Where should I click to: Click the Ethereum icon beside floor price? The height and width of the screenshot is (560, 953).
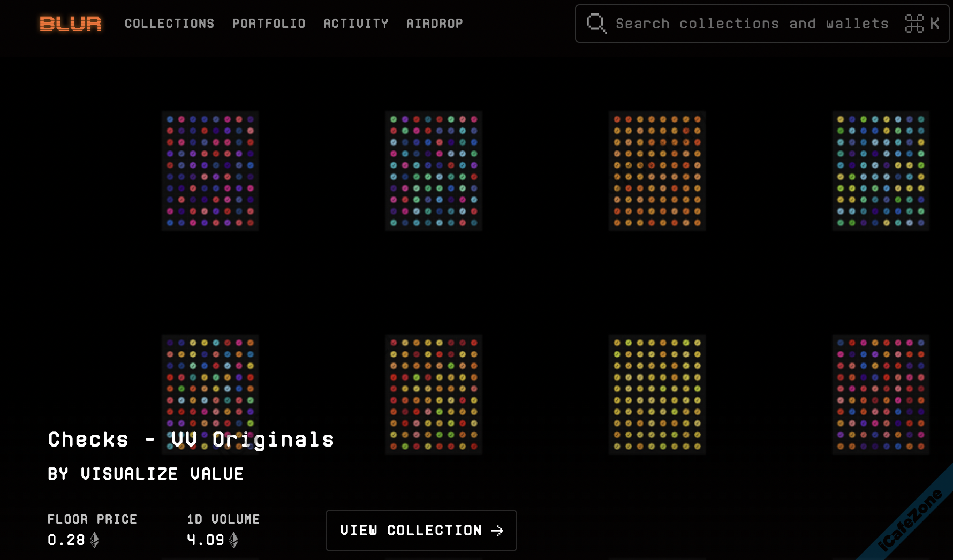pyautogui.click(x=95, y=540)
